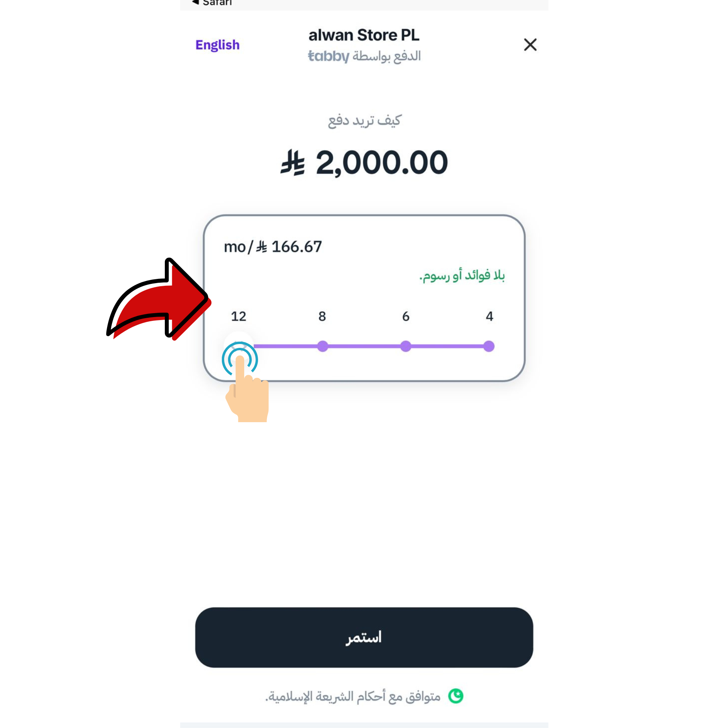Image resolution: width=728 pixels, height=728 pixels.
Task: Switch language to English
Action: click(x=217, y=45)
